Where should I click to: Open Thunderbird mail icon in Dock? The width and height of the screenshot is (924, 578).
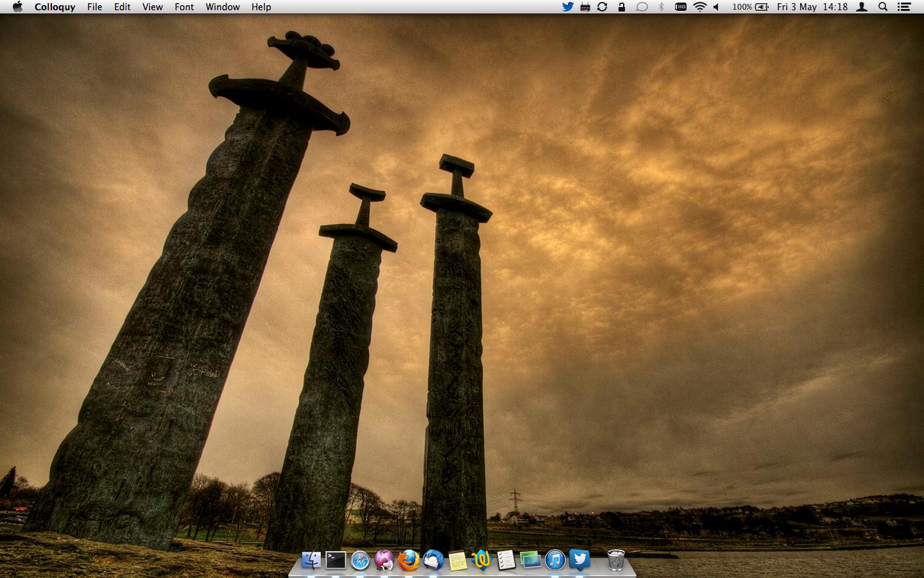point(433,560)
